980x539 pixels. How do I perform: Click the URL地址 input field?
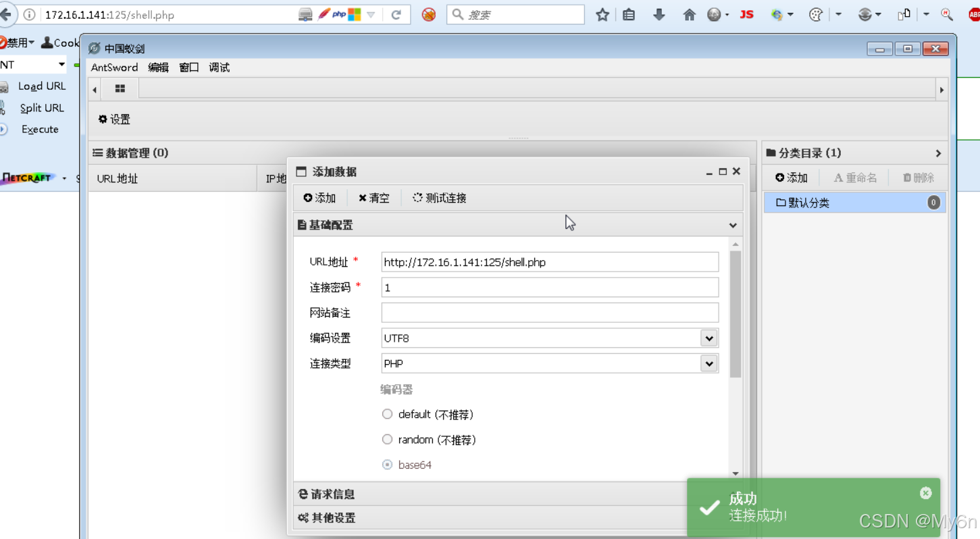(550, 262)
